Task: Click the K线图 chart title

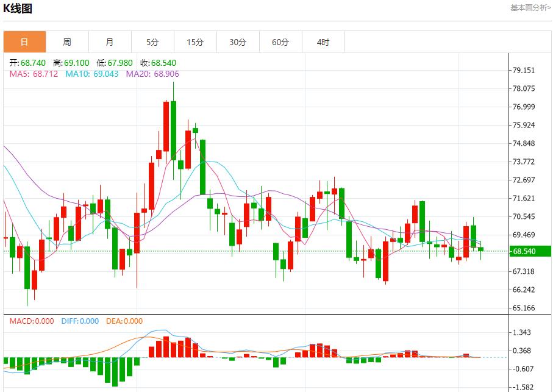Action: [18, 9]
